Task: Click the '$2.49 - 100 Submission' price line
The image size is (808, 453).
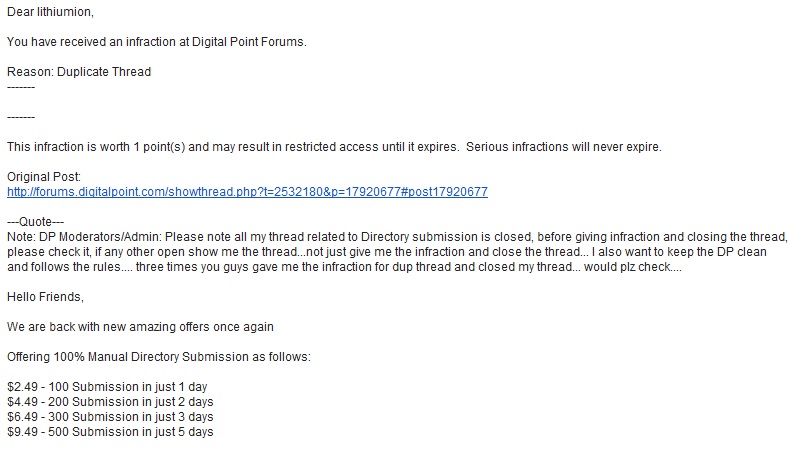Action: point(107,387)
